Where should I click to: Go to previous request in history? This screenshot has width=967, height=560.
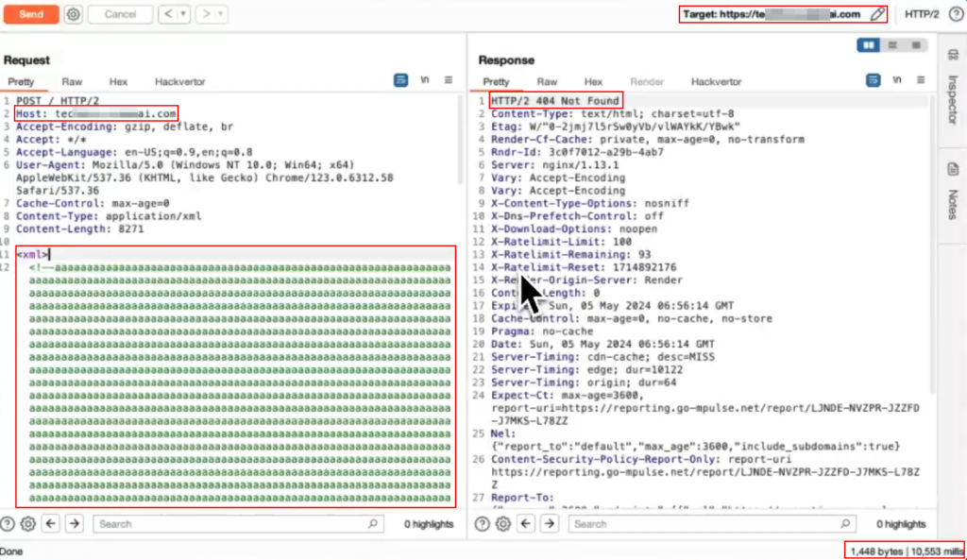pyautogui.click(x=168, y=13)
